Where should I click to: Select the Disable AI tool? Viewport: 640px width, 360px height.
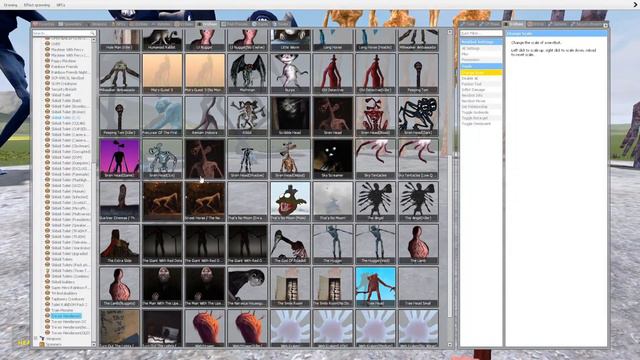(x=481, y=78)
